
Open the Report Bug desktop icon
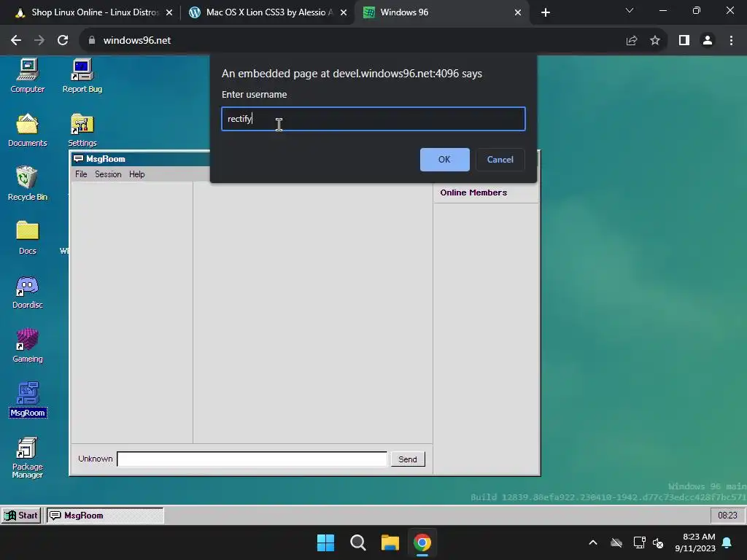(x=82, y=76)
